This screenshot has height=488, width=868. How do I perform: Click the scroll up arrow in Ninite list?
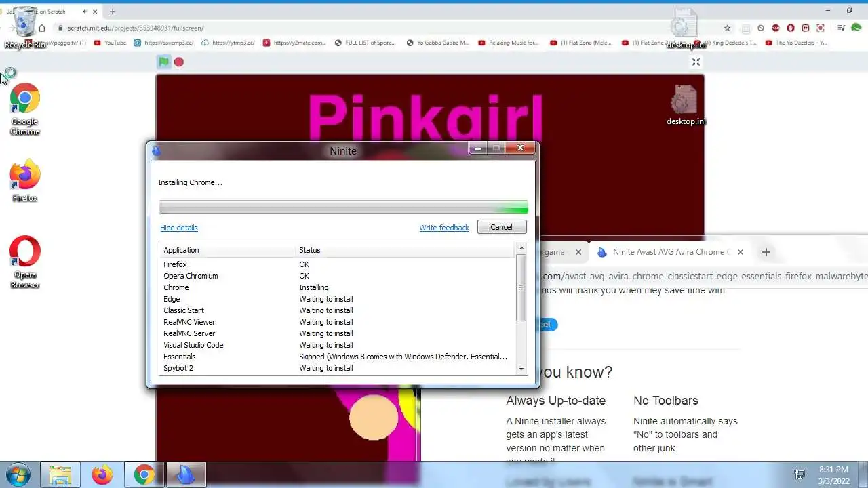pos(521,248)
